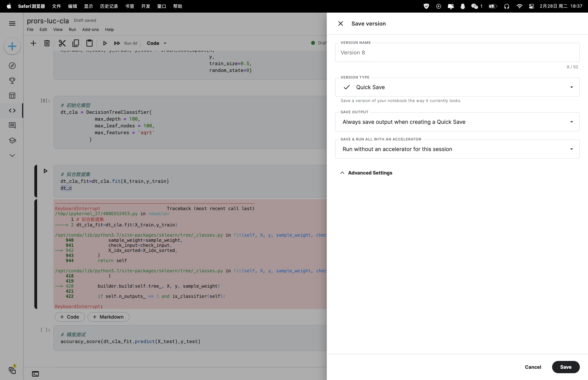Collapse the Advanced Settings section
This screenshot has width=588, height=380.
tap(366, 173)
